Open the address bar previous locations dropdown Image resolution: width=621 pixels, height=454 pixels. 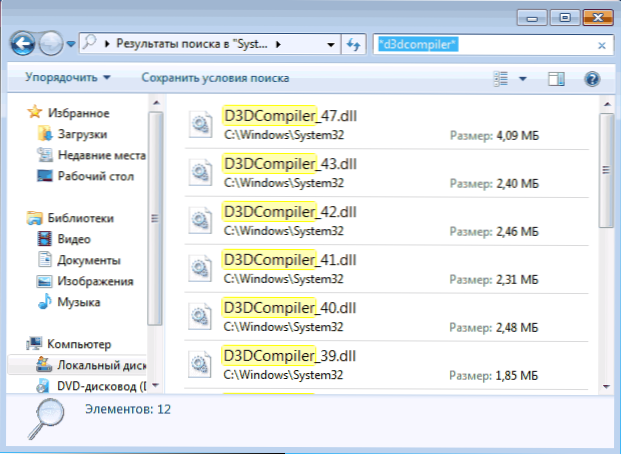(331, 44)
